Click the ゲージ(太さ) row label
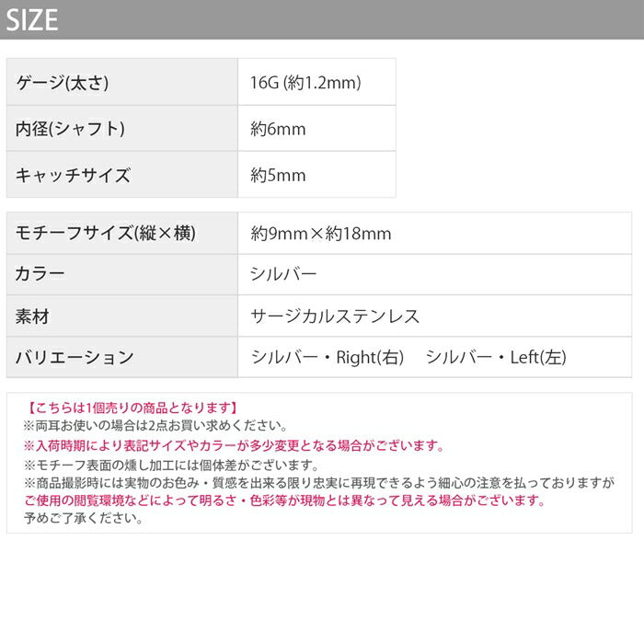 (x=63, y=83)
